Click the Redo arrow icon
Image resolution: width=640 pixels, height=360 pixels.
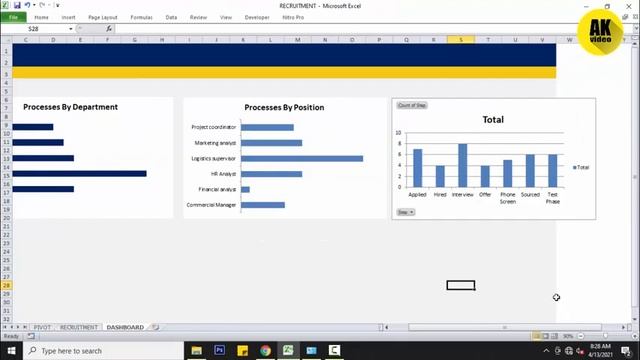click(x=42, y=5)
